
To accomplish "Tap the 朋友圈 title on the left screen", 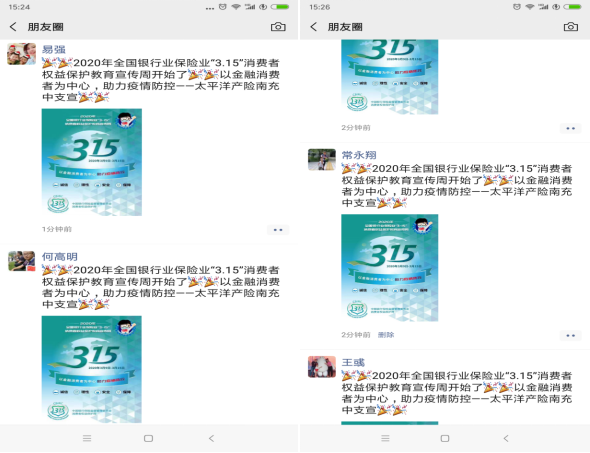I will (x=46, y=27).
